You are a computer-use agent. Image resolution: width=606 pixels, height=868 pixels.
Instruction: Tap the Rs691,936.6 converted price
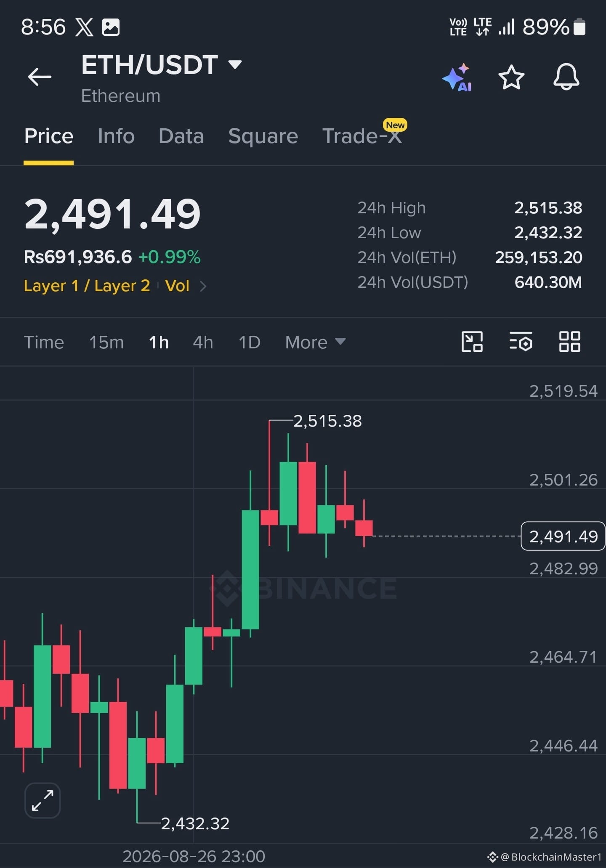click(x=78, y=257)
